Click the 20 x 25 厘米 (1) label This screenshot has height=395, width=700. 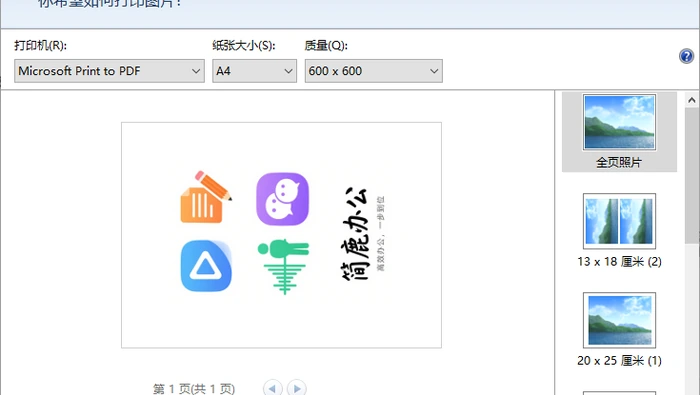click(619, 361)
